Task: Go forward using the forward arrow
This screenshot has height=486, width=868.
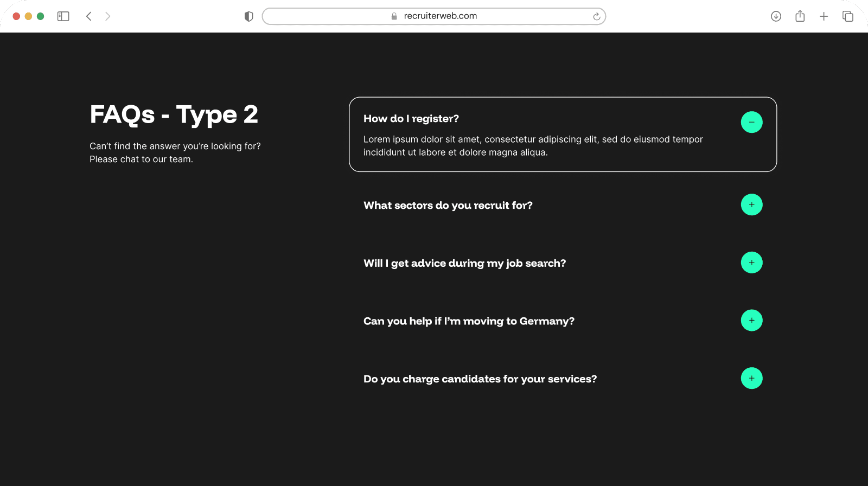Action: [107, 16]
